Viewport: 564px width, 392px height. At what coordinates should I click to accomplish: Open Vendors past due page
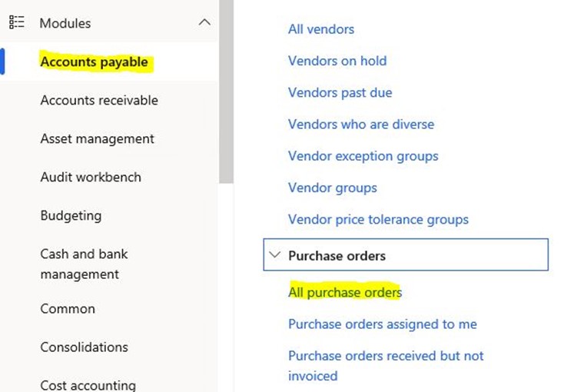click(x=340, y=92)
